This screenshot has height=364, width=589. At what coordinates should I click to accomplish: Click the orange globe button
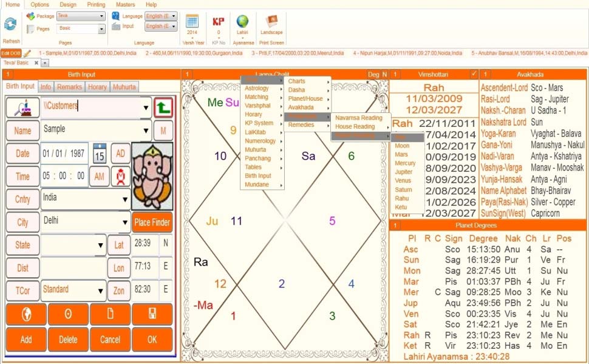click(x=26, y=314)
